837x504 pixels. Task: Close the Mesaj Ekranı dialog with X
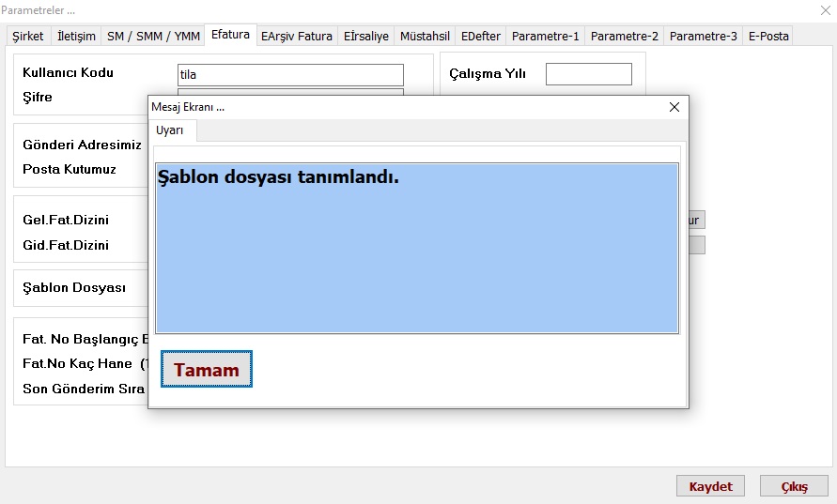674,107
